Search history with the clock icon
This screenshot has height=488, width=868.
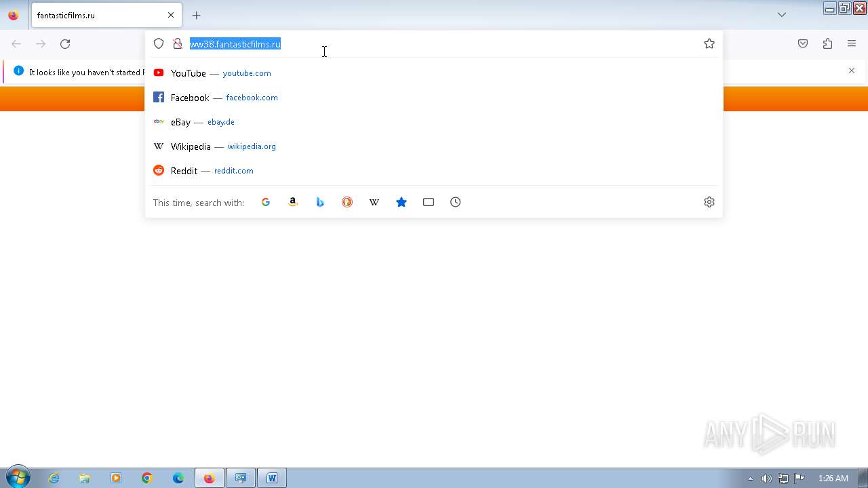tap(456, 202)
